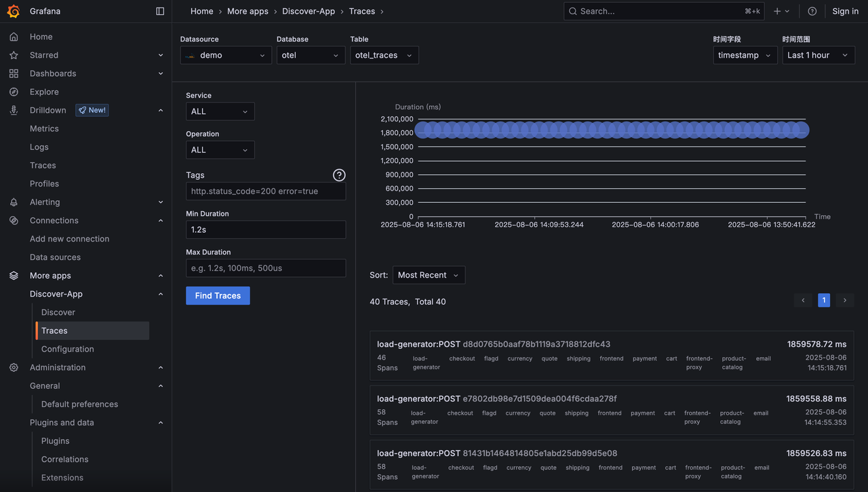Open trace e7802db98e7d1509dea004f6cdaa278f

612,410
